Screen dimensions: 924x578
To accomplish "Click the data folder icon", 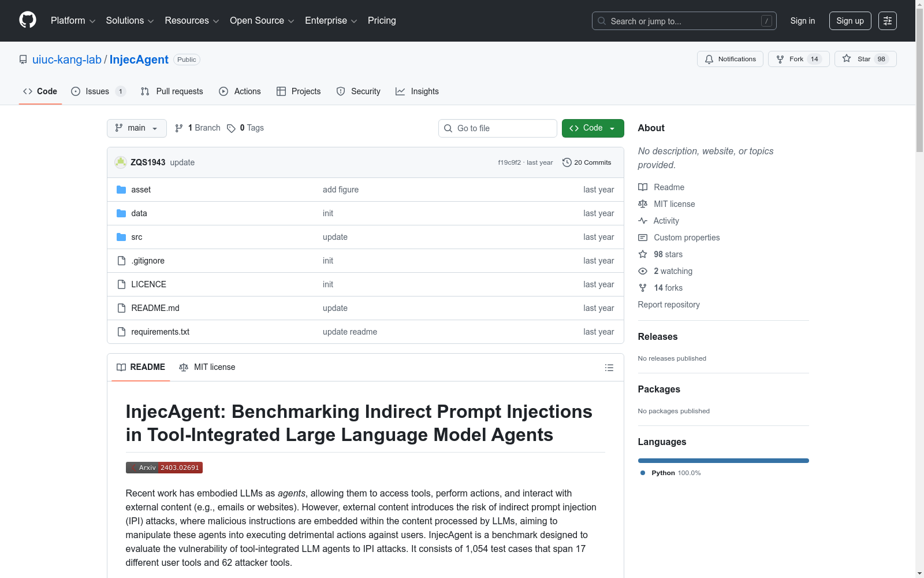I will [121, 213].
